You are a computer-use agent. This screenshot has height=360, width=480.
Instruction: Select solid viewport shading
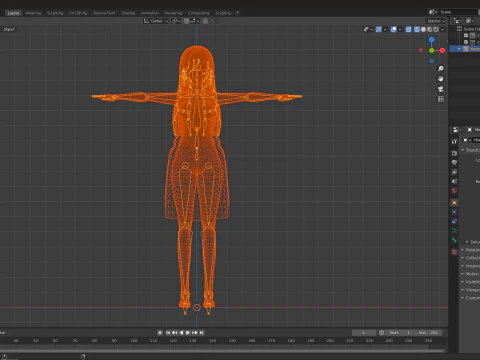click(423, 29)
